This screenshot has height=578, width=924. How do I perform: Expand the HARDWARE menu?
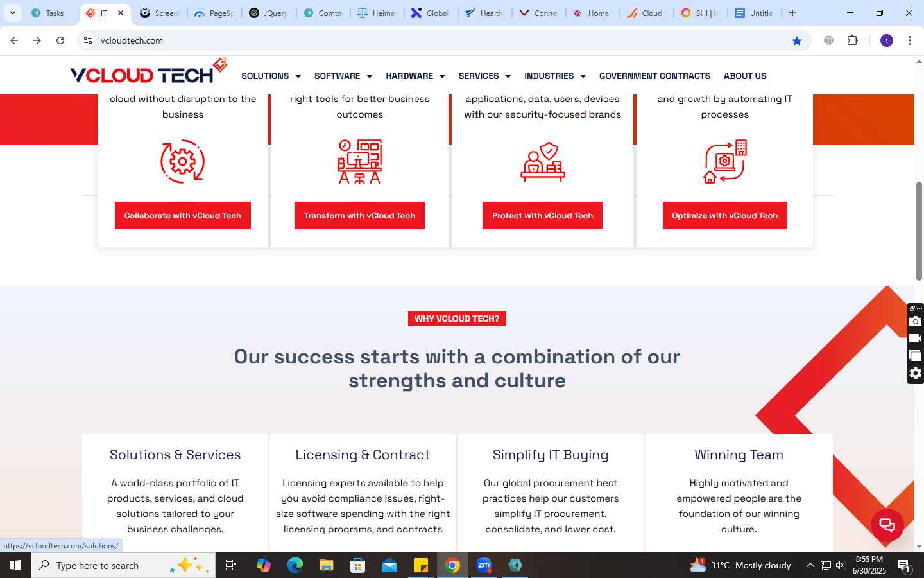click(415, 76)
